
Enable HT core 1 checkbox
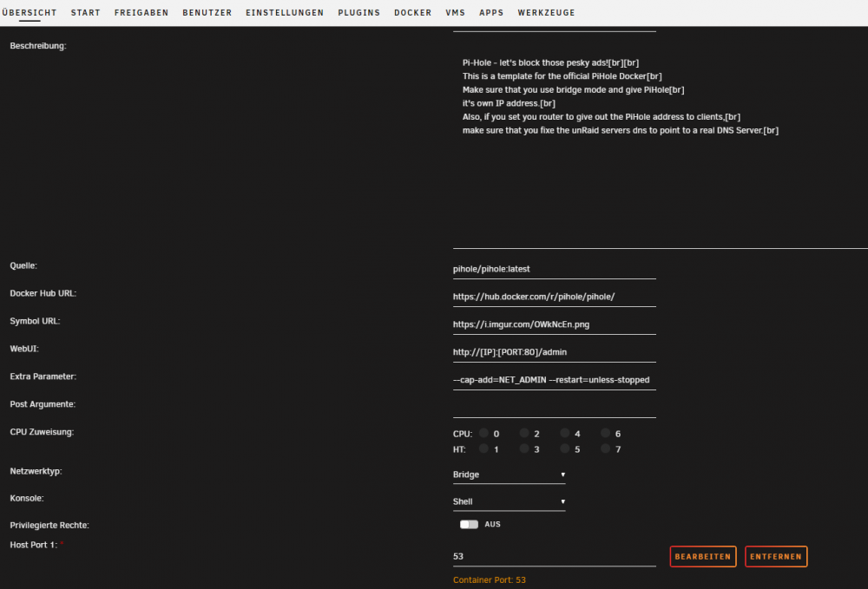(x=483, y=448)
